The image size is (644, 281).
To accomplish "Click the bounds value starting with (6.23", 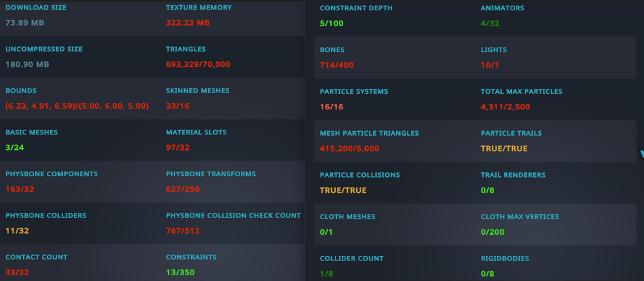I will tap(77, 106).
